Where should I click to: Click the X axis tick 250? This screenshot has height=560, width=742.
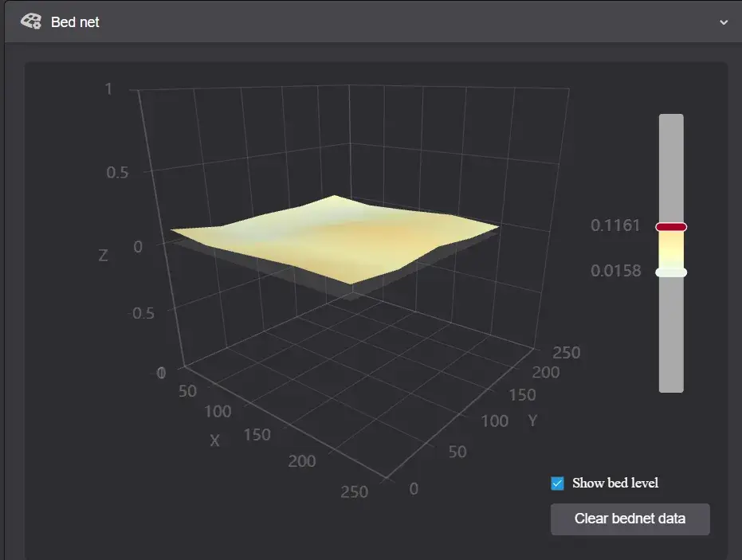click(354, 492)
